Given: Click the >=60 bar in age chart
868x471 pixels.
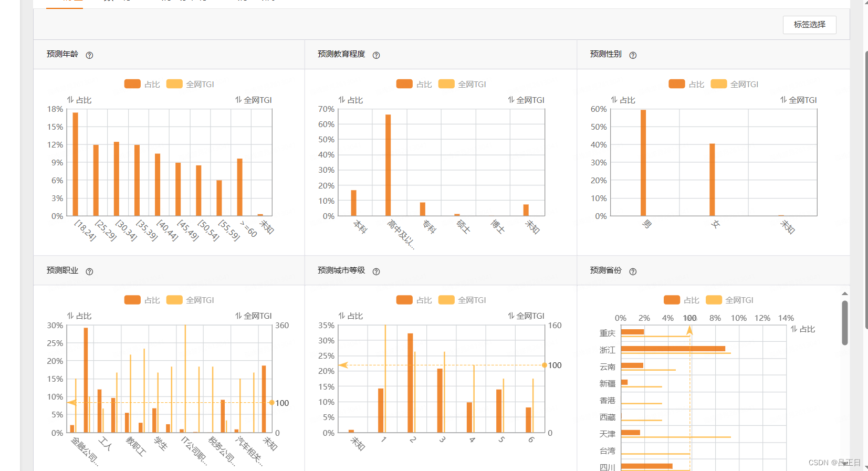Looking at the screenshot, I should 239,187.
